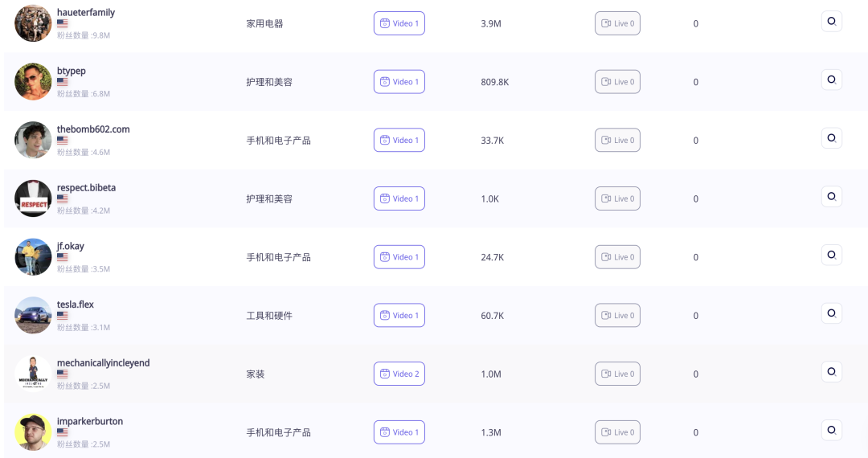The width and height of the screenshot is (868, 458).
Task: Click the tesla.flex car avatar
Action: [x=33, y=316]
